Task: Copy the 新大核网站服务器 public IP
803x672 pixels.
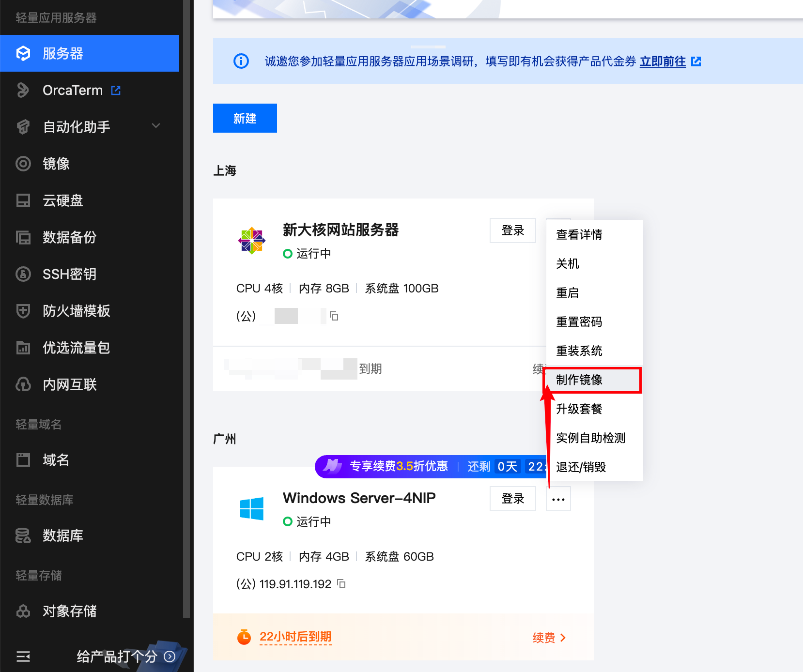Action: [x=334, y=316]
